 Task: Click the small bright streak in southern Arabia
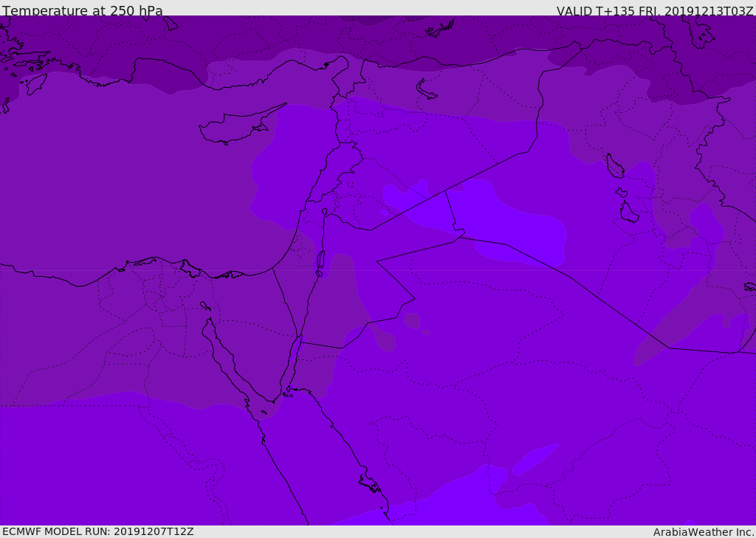[535, 459]
